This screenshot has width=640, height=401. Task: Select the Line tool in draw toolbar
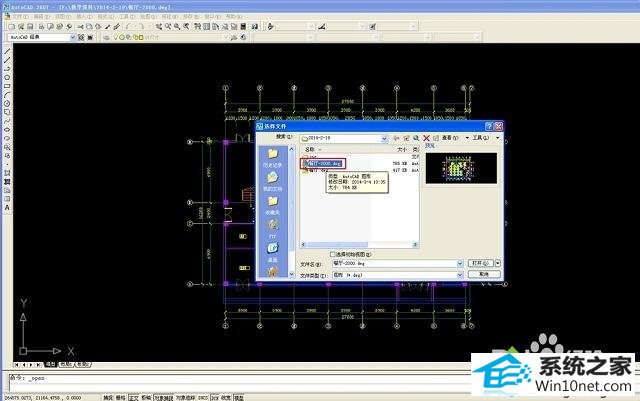click(x=7, y=51)
